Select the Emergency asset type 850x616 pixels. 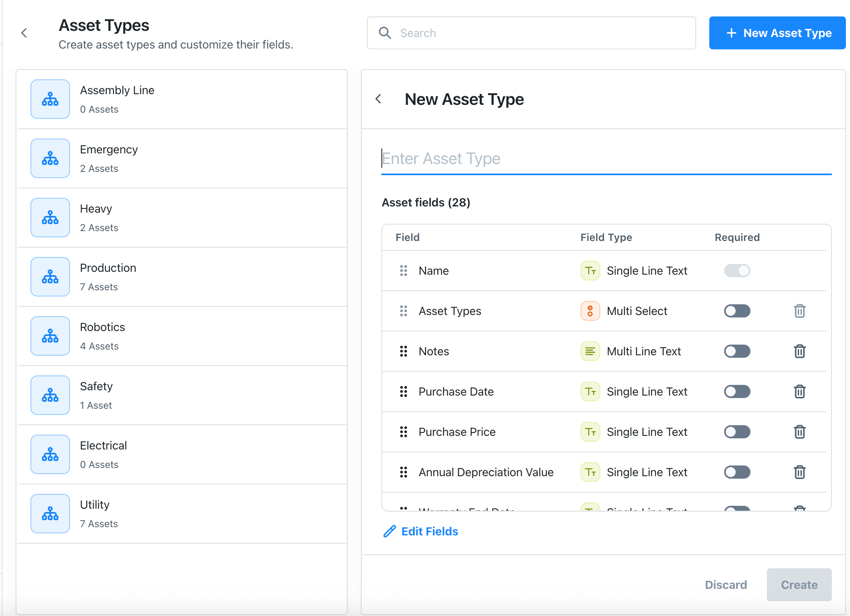pos(182,158)
